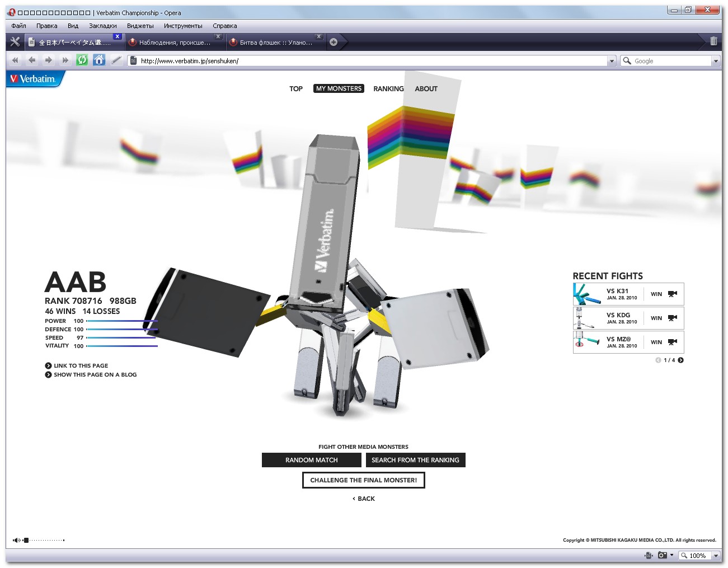Mute sound with the speaker icon

pos(16,540)
